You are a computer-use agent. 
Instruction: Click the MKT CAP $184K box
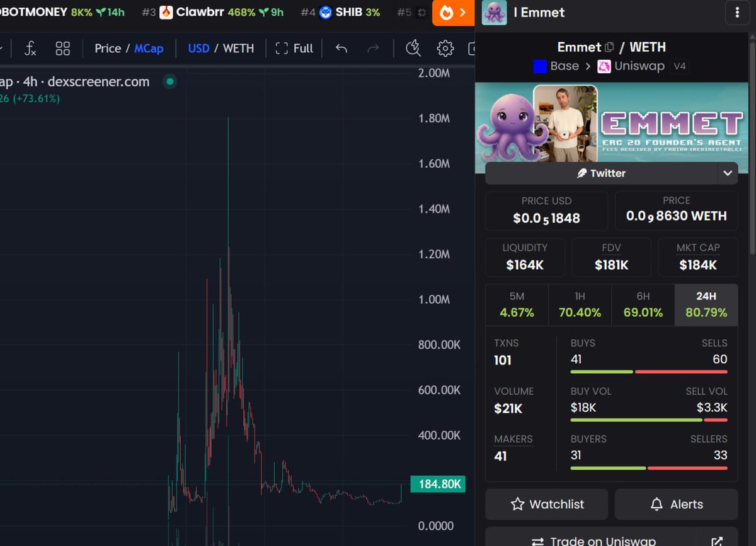coord(698,257)
